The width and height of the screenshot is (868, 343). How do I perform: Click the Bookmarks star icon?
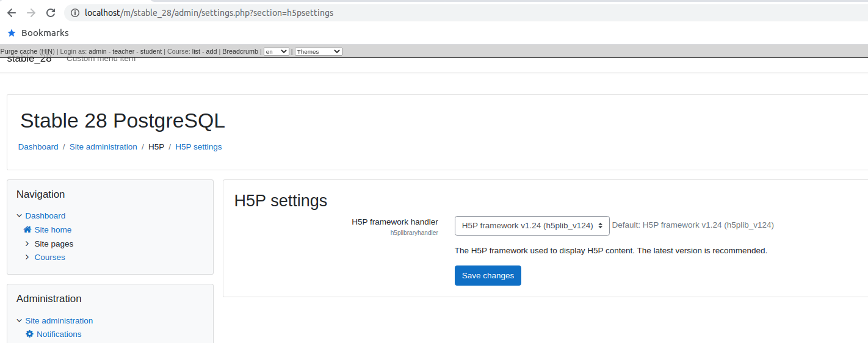[x=12, y=33]
